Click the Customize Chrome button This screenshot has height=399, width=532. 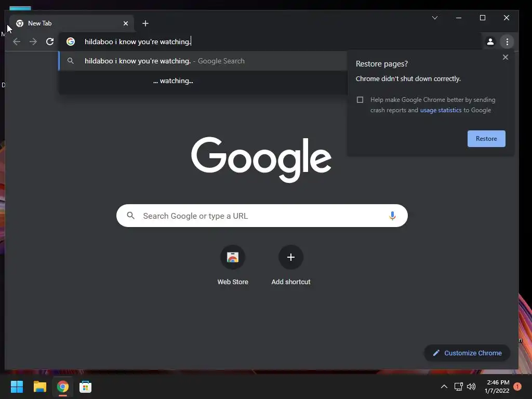(467, 353)
